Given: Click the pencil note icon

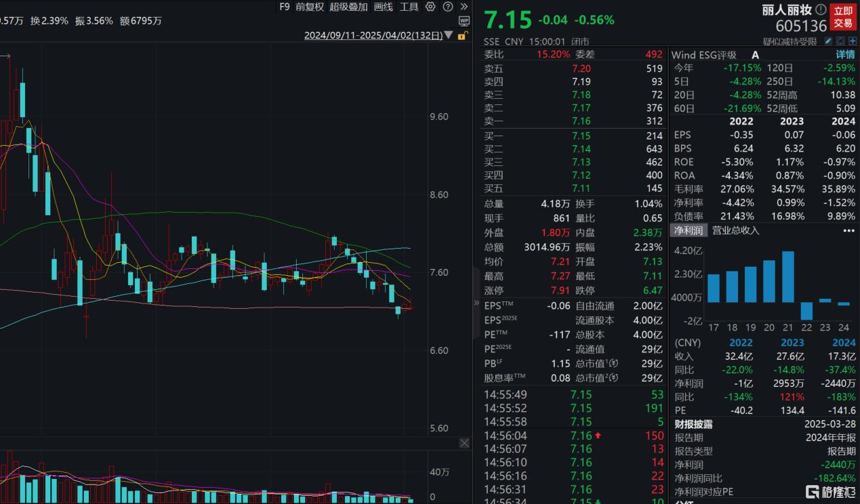Looking at the screenshot, I should pos(829,41).
